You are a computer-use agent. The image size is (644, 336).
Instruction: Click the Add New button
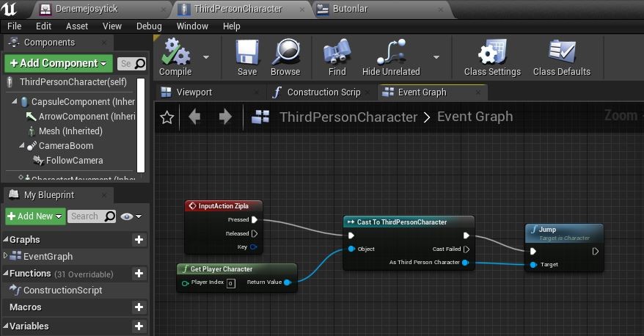click(x=35, y=216)
